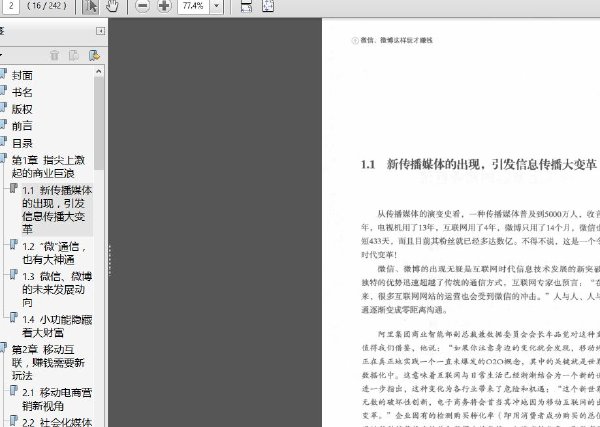Click bookmark icon beside 1.3 entry

coord(14,274)
